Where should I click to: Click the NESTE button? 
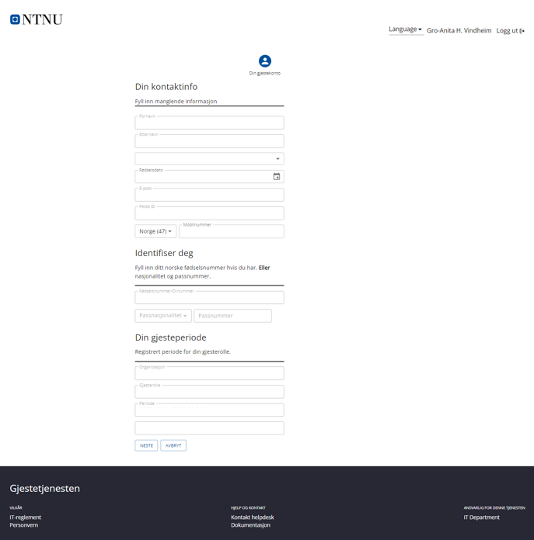click(146, 445)
